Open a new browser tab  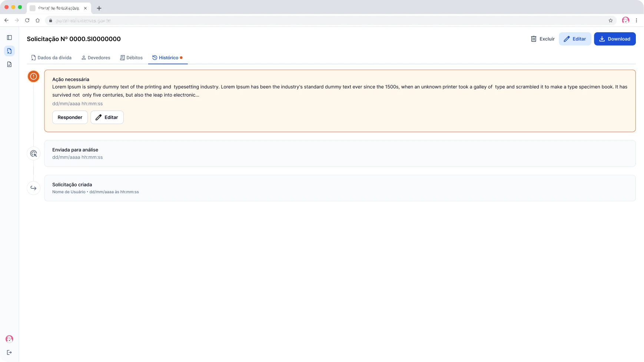click(99, 8)
